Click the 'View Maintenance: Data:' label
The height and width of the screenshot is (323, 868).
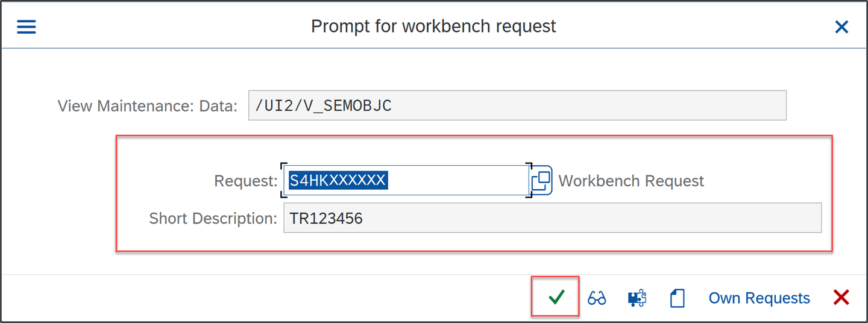click(148, 106)
